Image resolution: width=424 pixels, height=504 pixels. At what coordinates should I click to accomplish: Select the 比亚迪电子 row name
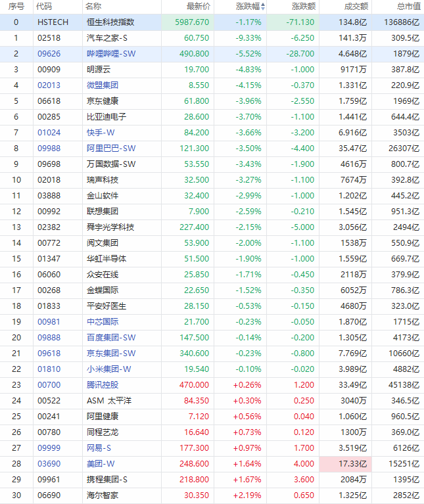[x=106, y=117]
